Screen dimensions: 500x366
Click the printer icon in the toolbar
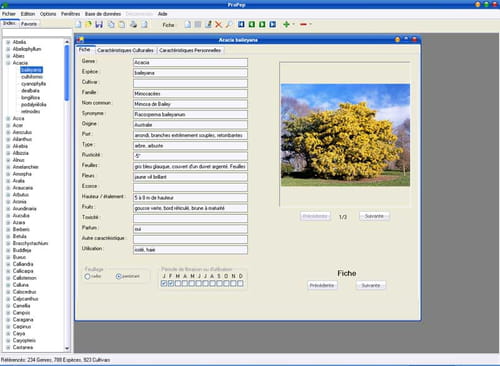coord(133,24)
